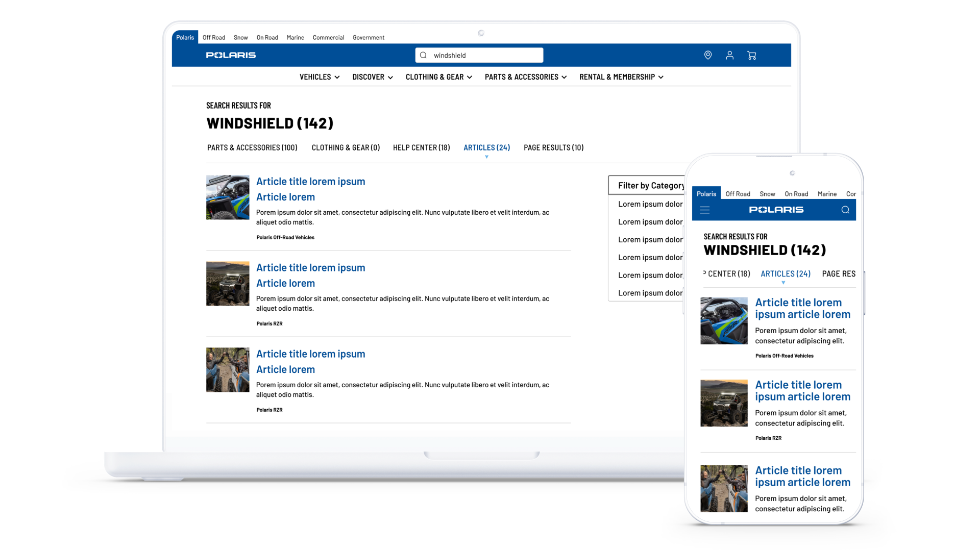This screenshot has height=551, width=980.
Task: Switch to Parts & Accessories (100) results tab
Action: (x=252, y=147)
